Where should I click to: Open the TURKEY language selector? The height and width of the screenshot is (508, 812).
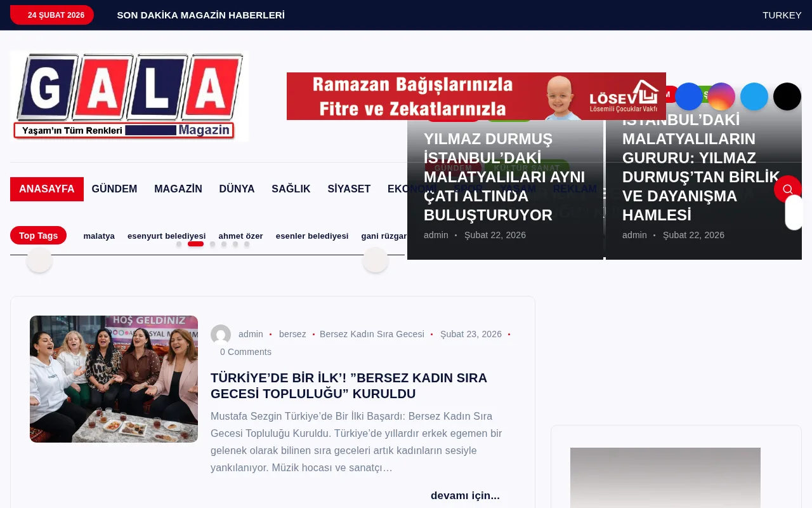(x=782, y=15)
